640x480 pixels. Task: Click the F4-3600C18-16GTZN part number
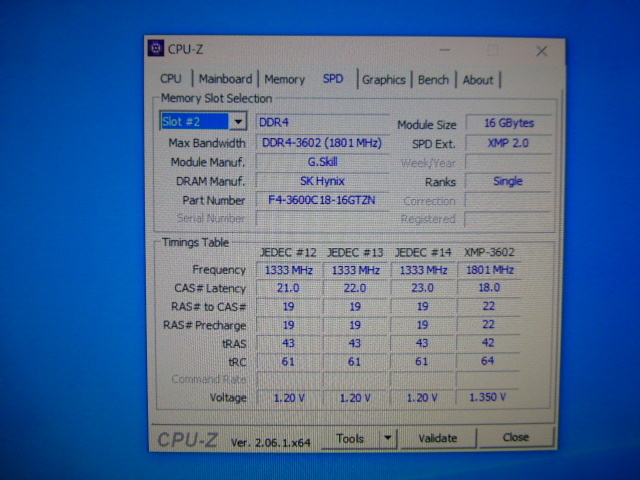pos(322,200)
